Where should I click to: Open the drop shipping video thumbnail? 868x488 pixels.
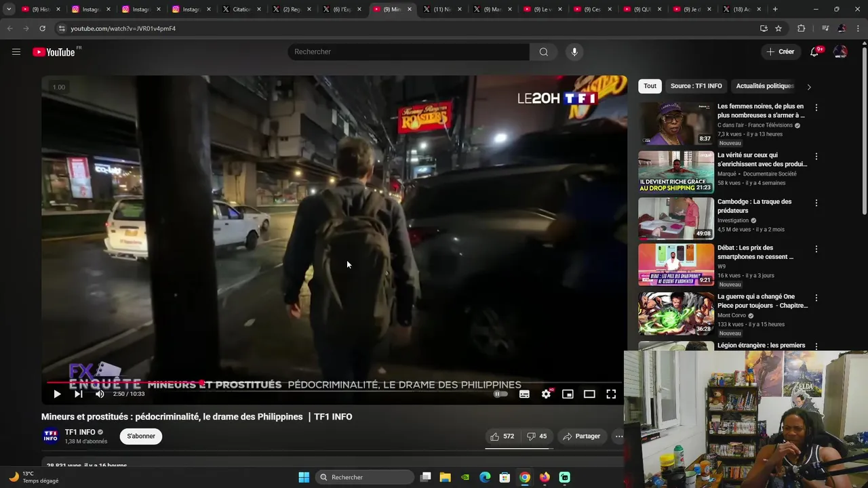pyautogui.click(x=676, y=172)
